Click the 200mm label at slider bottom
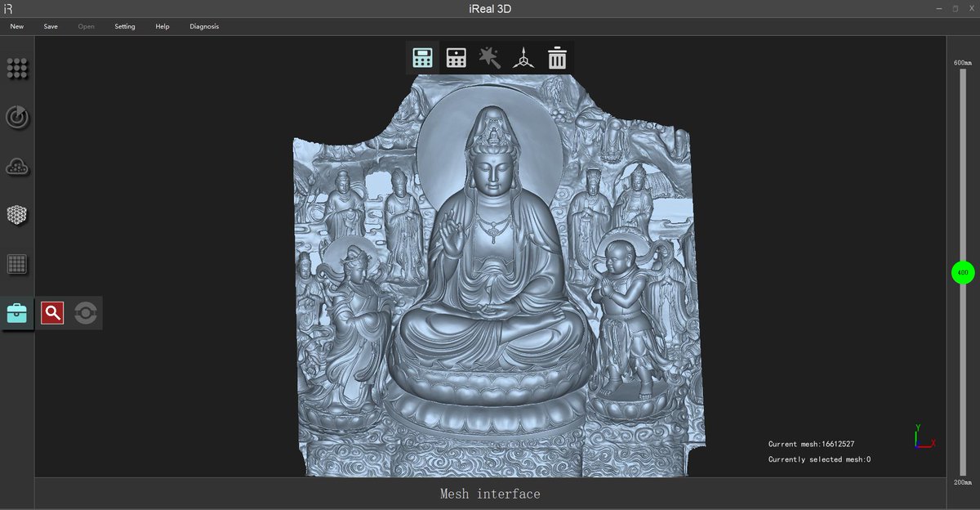The height and width of the screenshot is (510, 980). (x=963, y=482)
